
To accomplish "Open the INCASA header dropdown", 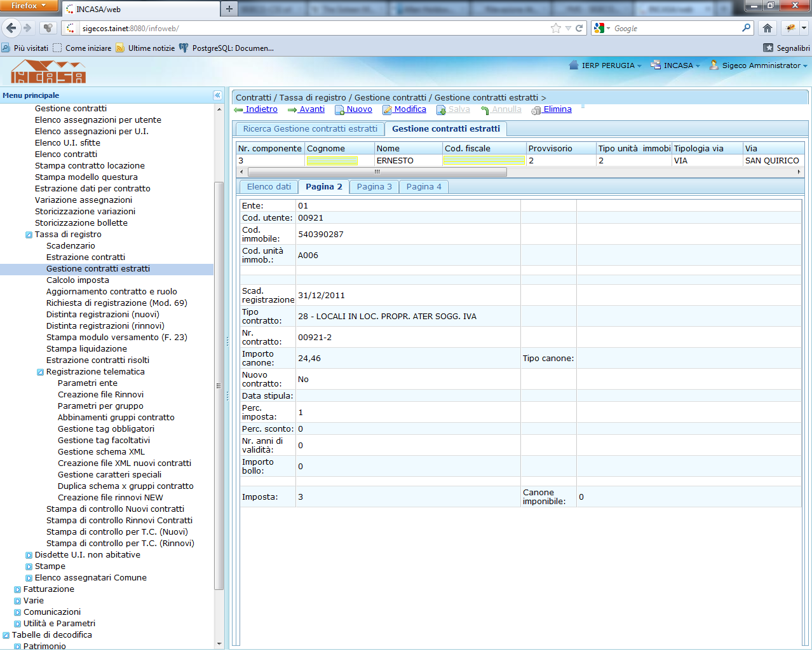I will (x=675, y=65).
